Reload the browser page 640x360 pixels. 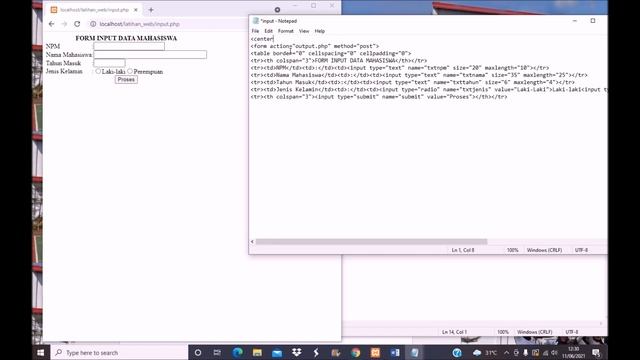point(77,24)
